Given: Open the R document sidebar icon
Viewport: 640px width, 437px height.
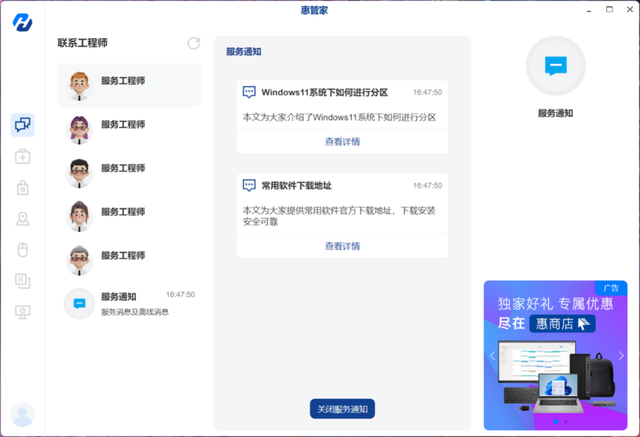Looking at the screenshot, I should pyautogui.click(x=22, y=281).
